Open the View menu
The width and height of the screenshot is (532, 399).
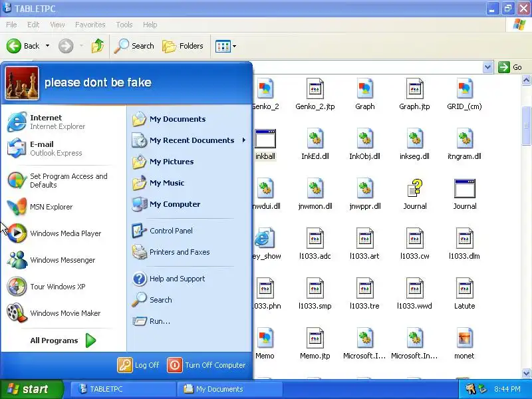57,25
